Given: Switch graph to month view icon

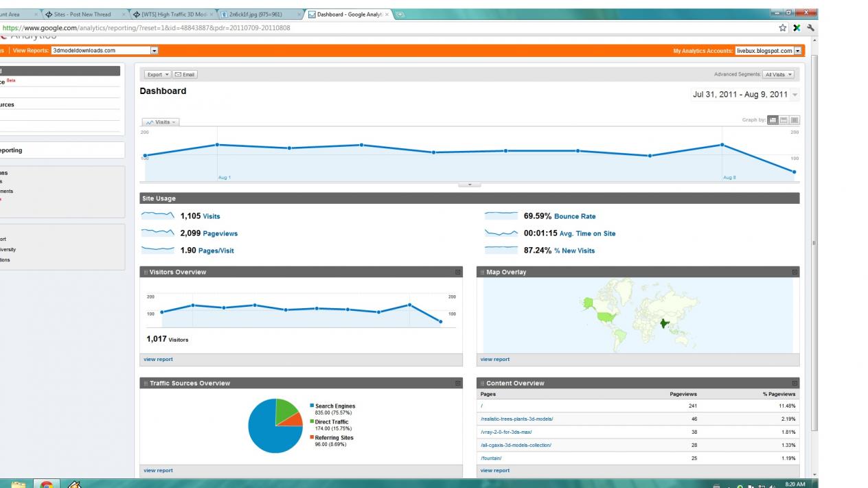Looking at the screenshot, I should (x=795, y=120).
